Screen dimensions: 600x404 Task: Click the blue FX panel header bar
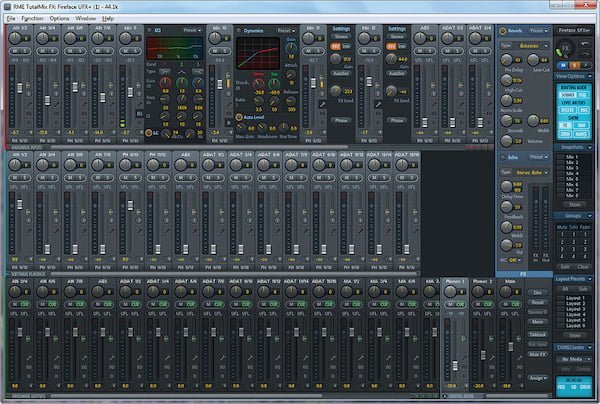pos(523,274)
